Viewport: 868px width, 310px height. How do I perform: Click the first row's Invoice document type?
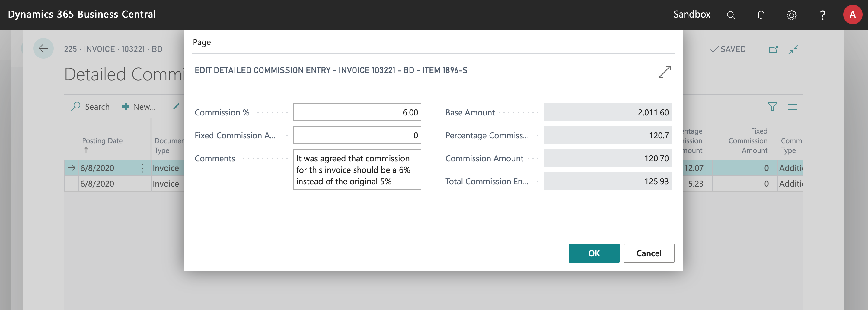coord(166,168)
